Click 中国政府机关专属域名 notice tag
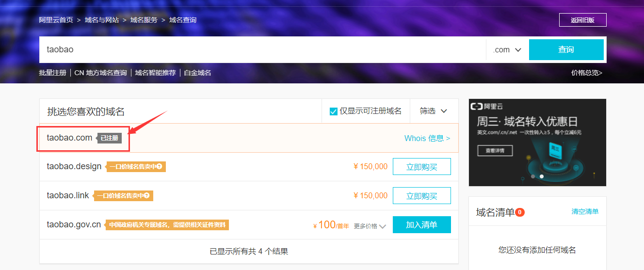 coord(167,225)
